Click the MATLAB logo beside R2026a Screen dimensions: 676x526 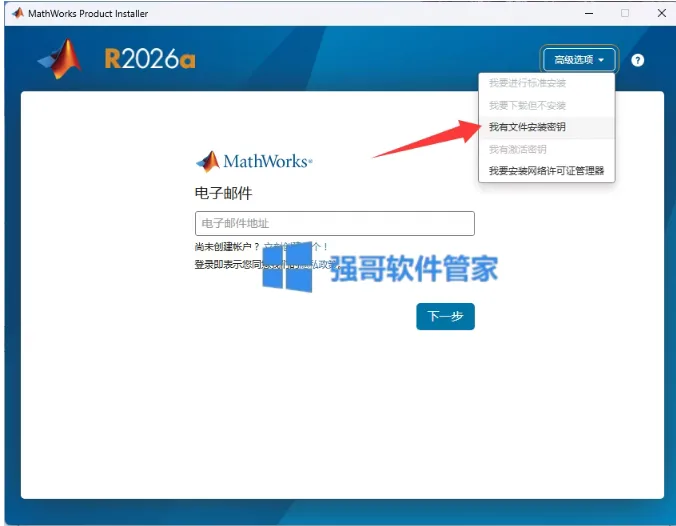(x=61, y=59)
